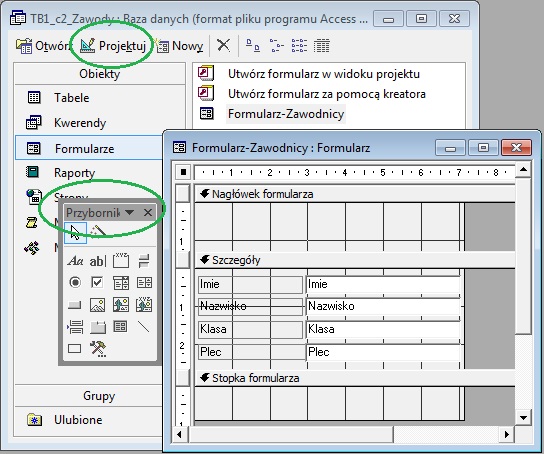Pick the Check Box tool in Przybornik
This screenshot has width=544, height=454.
(x=97, y=282)
